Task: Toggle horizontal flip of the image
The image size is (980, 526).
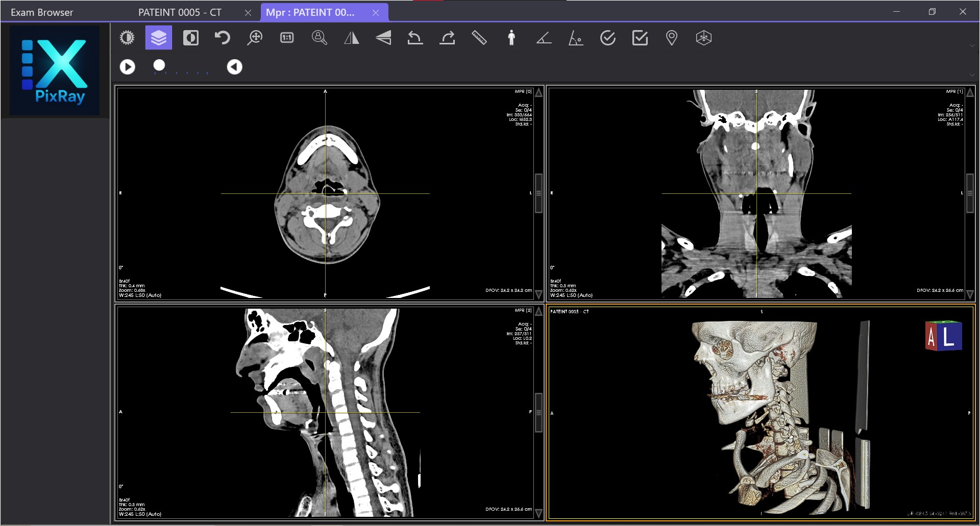Action: point(352,37)
